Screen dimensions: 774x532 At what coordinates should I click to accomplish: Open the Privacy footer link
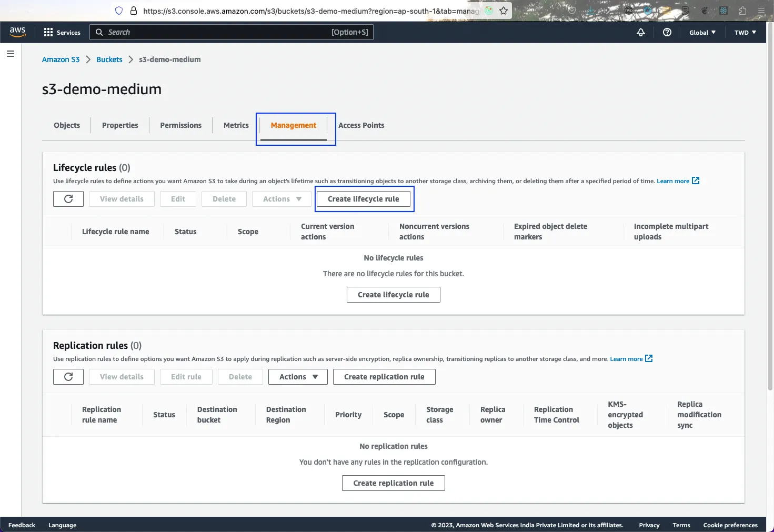tap(649, 525)
